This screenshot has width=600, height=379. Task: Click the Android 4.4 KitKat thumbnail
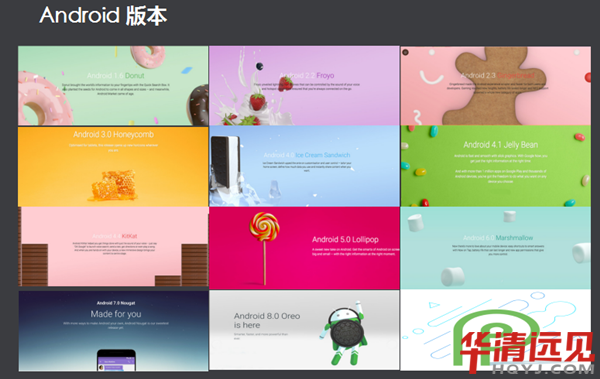point(113,247)
